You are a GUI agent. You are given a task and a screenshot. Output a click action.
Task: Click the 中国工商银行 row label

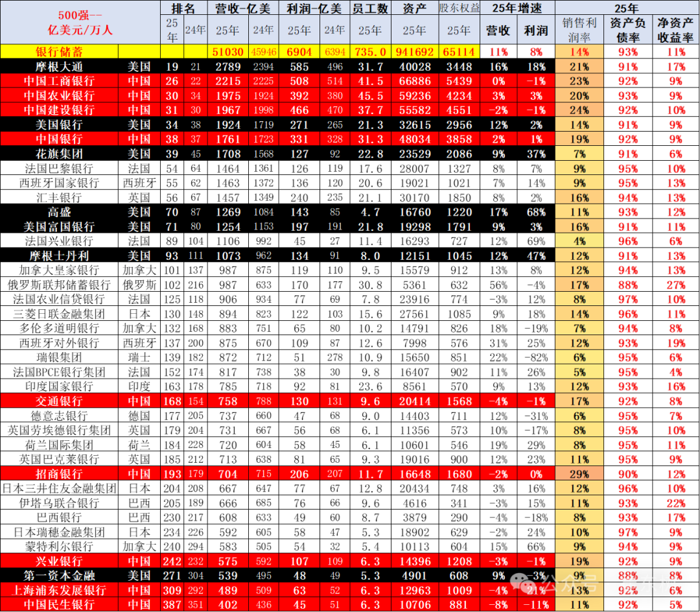(59, 81)
